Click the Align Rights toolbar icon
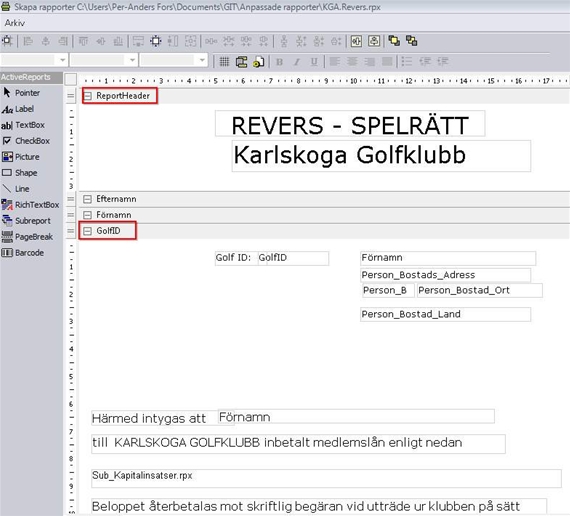The height and width of the screenshot is (516, 570). click(x=63, y=41)
